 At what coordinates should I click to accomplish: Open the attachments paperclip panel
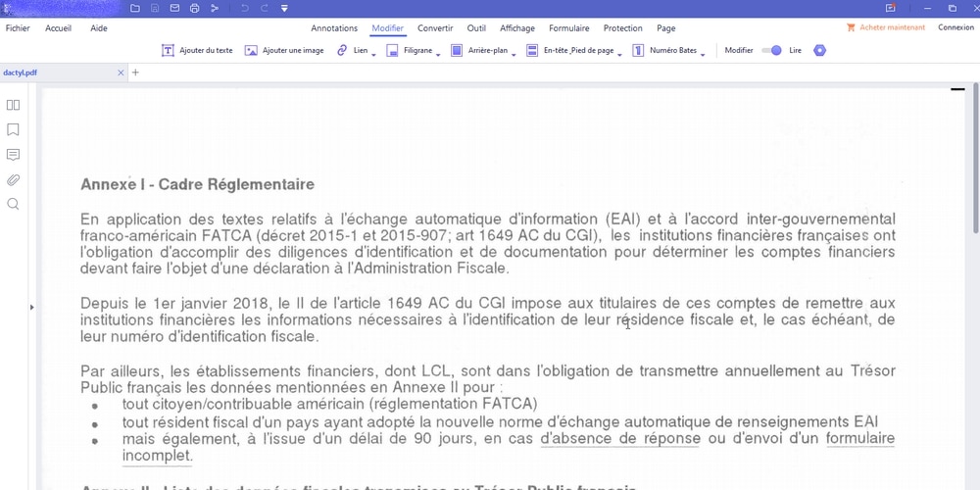(13, 180)
